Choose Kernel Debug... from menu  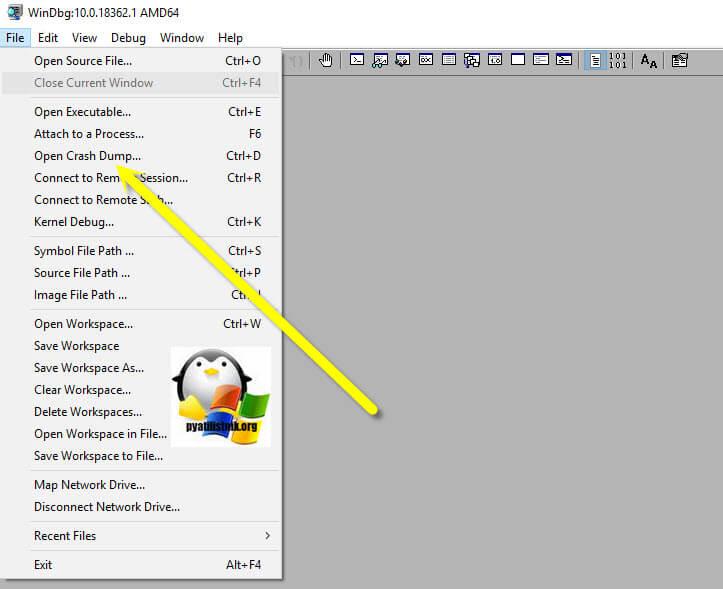click(x=141, y=222)
